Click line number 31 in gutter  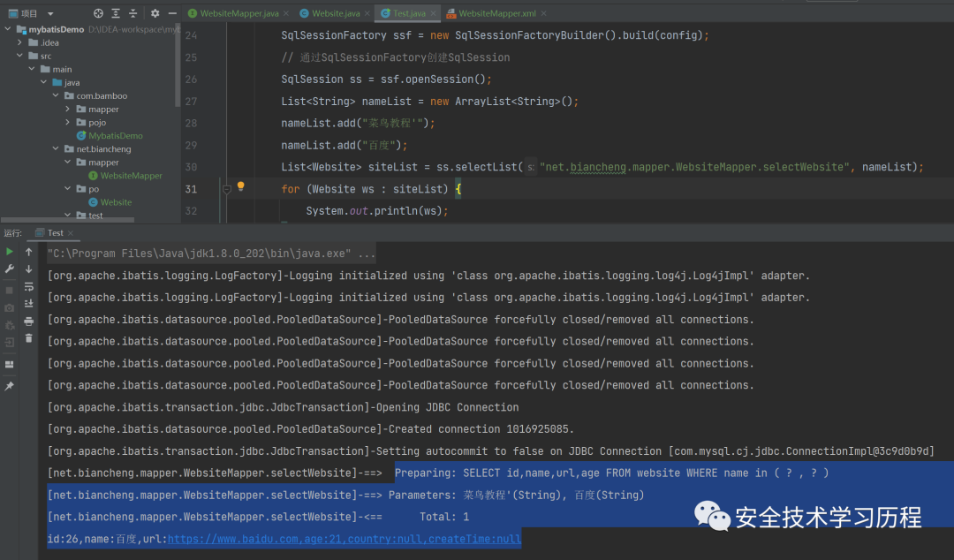point(191,189)
